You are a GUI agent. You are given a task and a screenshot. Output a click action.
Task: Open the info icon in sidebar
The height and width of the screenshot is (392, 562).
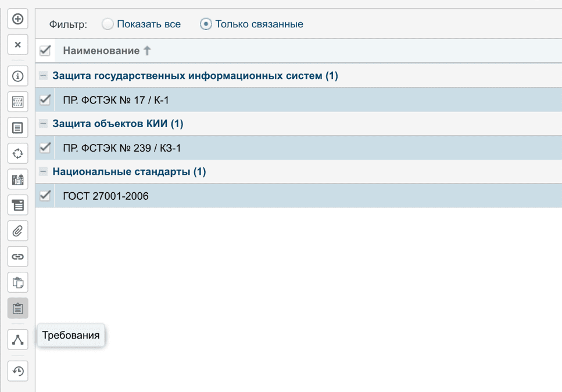click(x=17, y=76)
